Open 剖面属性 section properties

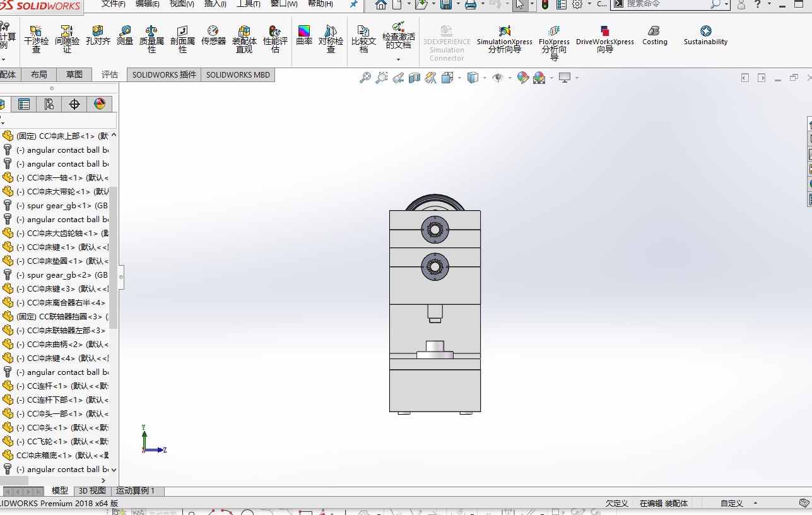click(182, 39)
